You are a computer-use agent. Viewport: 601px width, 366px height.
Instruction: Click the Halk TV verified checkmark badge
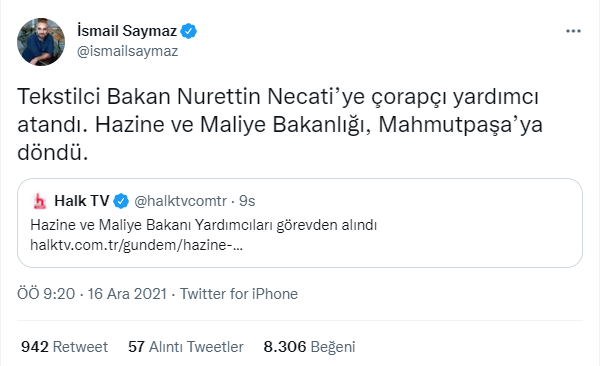[x=121, y=201]
